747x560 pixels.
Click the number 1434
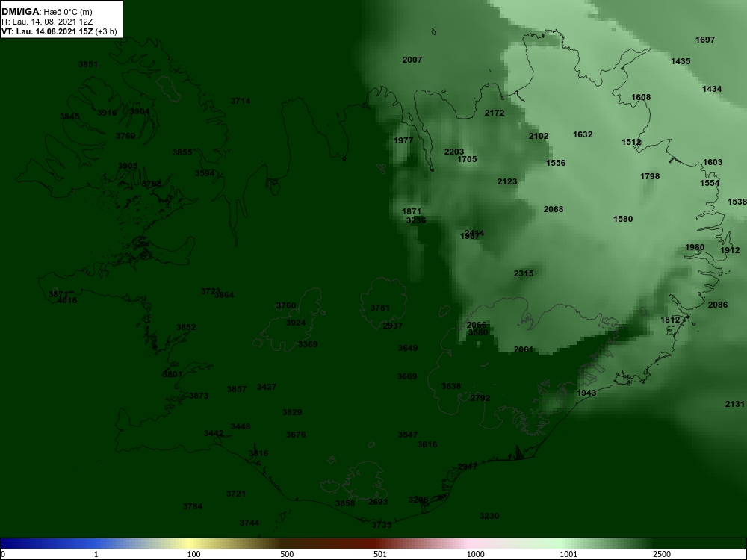712,89
